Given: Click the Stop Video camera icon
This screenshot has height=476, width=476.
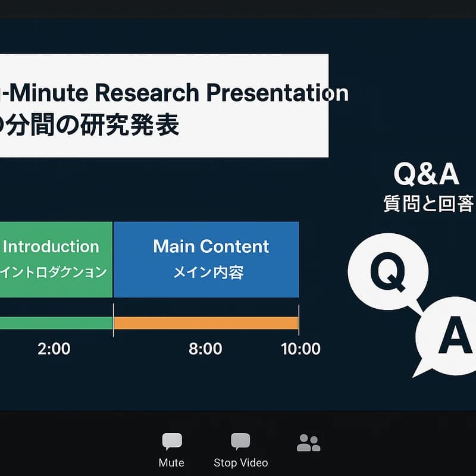Looking at the screenshot, I should pyautogui.click(x=240, y=440).
